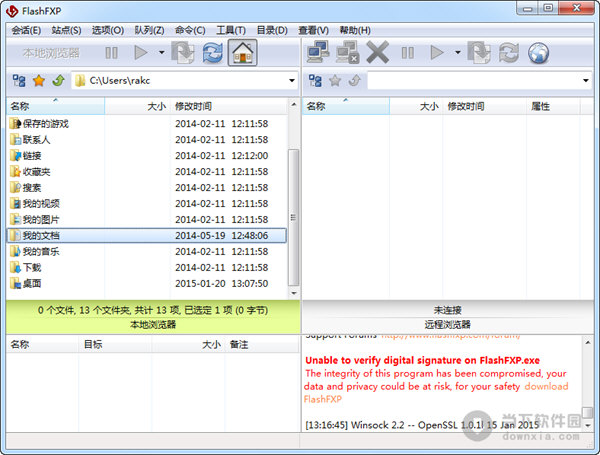Click the remote pane transfer queue icon
The height and width of the screenshot is (455, 600).
pos(479,52)
